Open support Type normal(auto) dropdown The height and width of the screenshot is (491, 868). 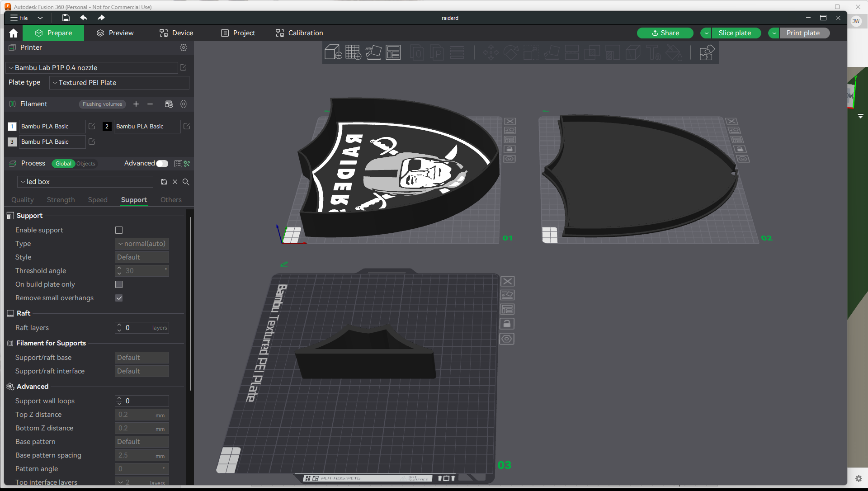point(142,244)
